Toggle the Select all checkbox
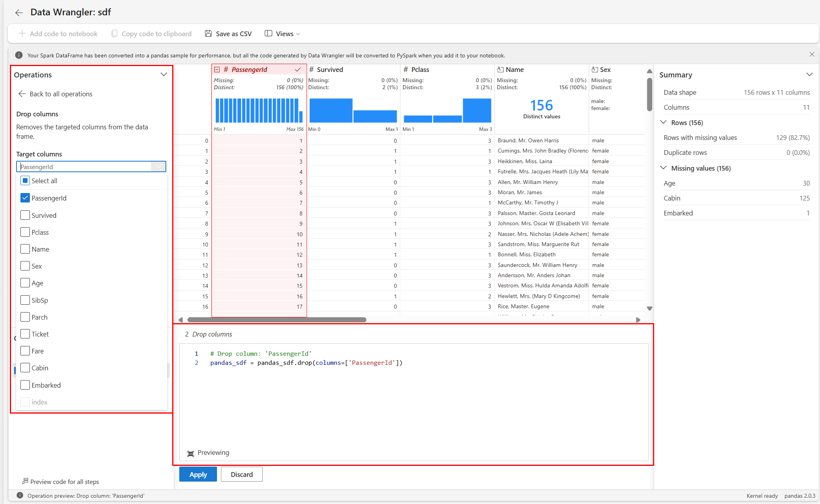This screenshot has height=504, width=820. (x=25, y=180)
